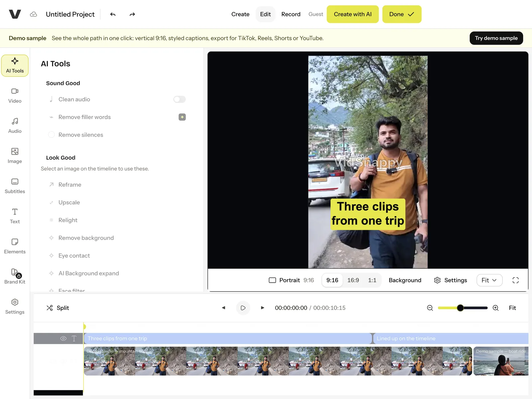This screenshot has height=399, width=532.
Task: Zoom in the timeline
Action: tap(496, 308)
